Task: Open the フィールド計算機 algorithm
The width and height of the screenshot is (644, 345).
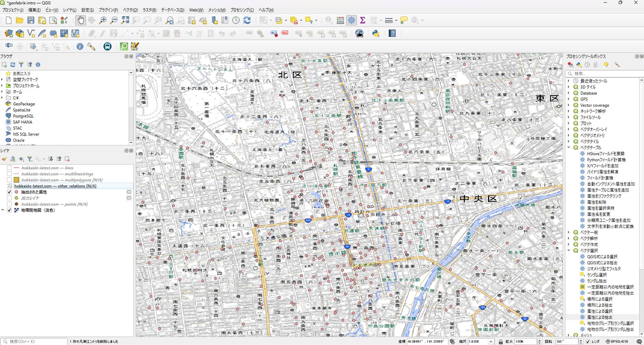Action: [x=600, y=178]
